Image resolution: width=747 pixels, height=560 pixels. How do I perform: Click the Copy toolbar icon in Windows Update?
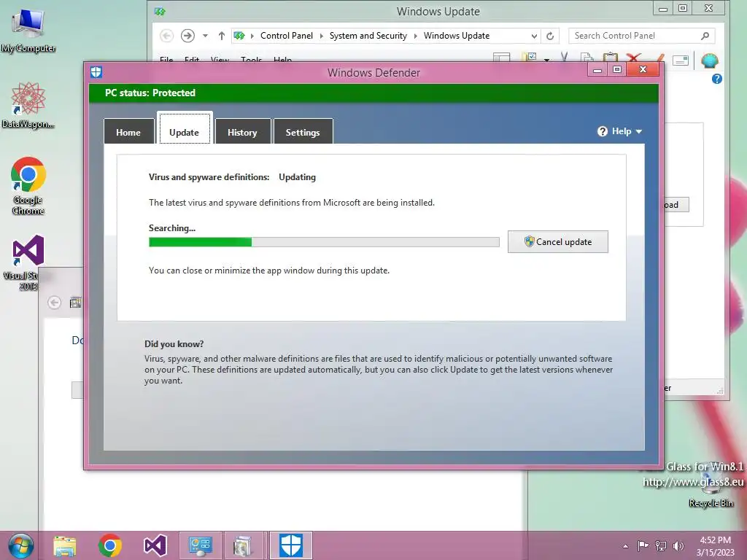click(587, 58)
